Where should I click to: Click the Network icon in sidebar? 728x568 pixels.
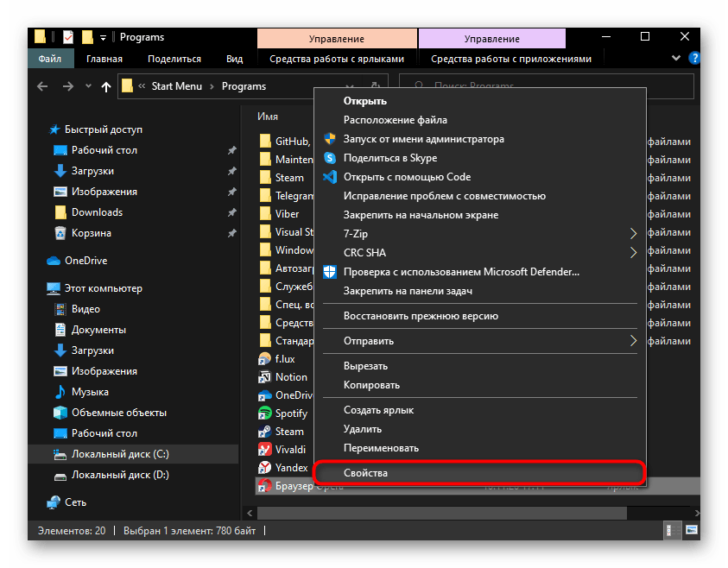point(54,502)
